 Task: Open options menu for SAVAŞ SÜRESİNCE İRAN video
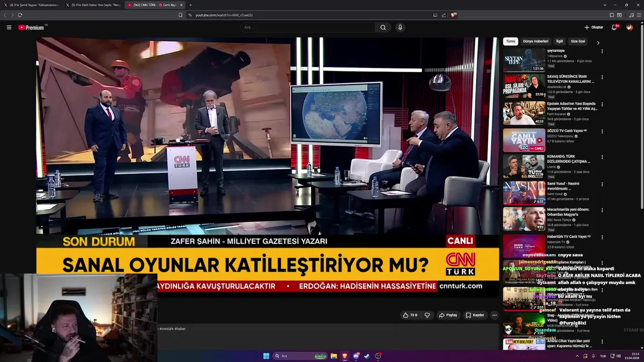tap(602, 77)
